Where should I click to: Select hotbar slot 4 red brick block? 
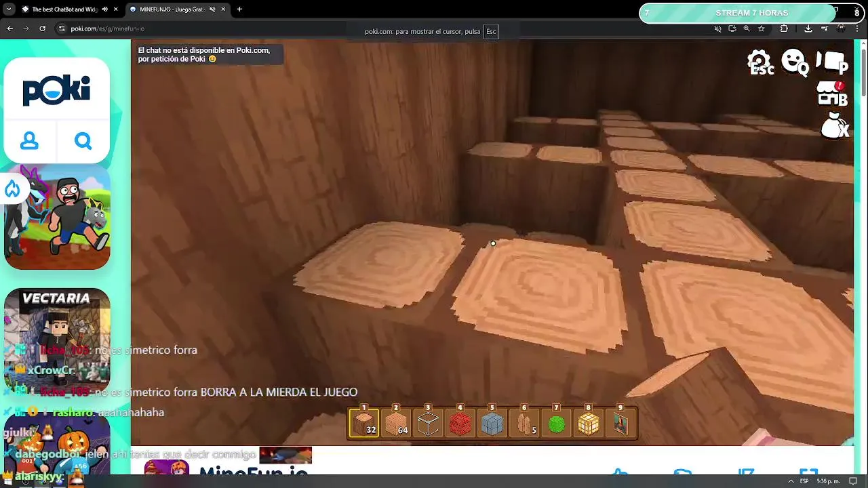460,424
